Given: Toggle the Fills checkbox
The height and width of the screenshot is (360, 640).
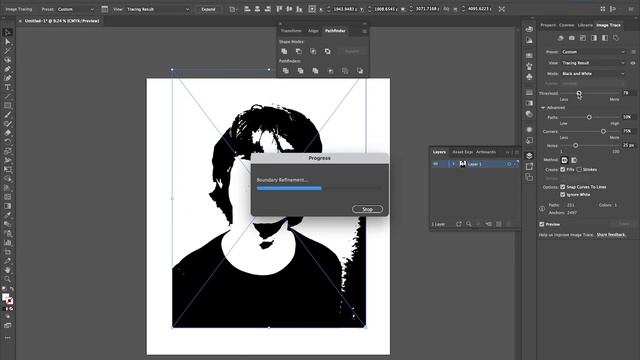Looking at the screenshot, I should [x=562, y=169].
